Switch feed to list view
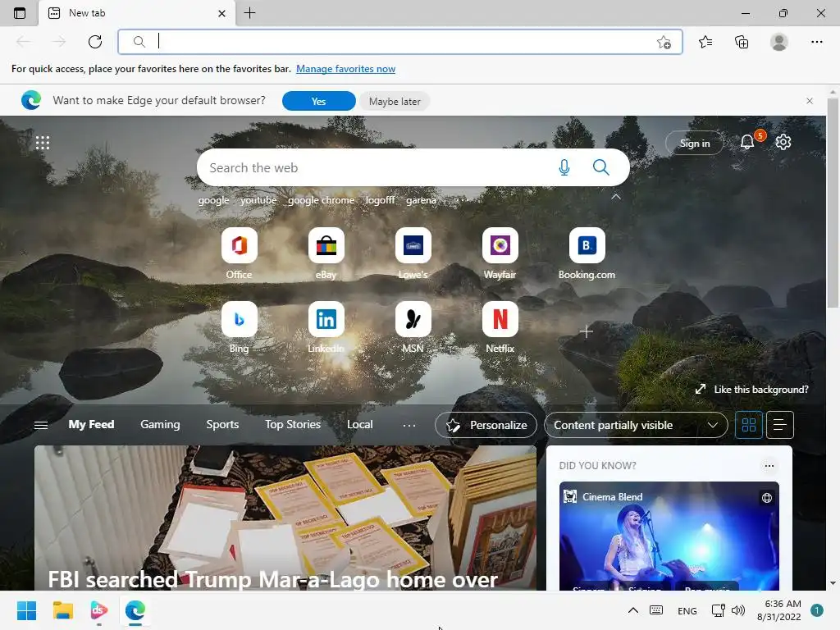This screenshot has height=630, width=840. [x=780, y=425]
